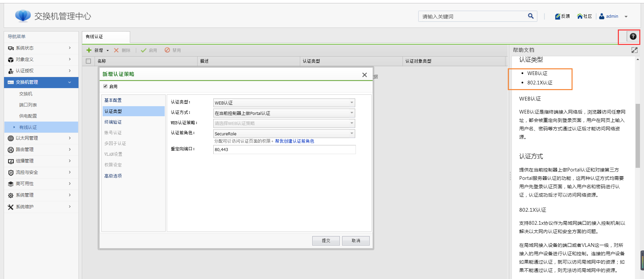Viewport: 644px width, 279px height.
Task: Open the 供电配置 submenu item
Action: point(28,116)
